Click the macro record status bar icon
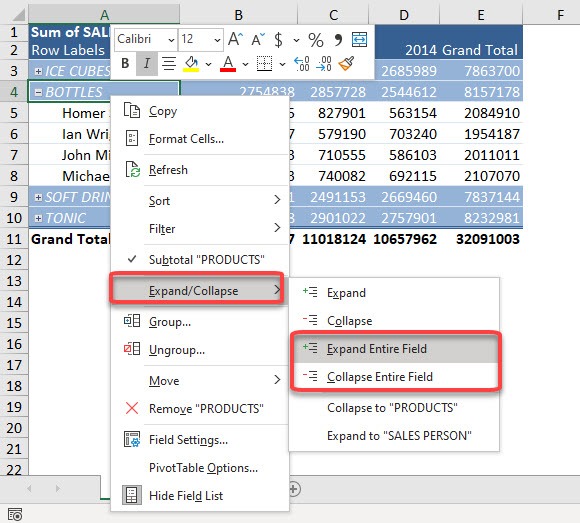 click(15, 514)
